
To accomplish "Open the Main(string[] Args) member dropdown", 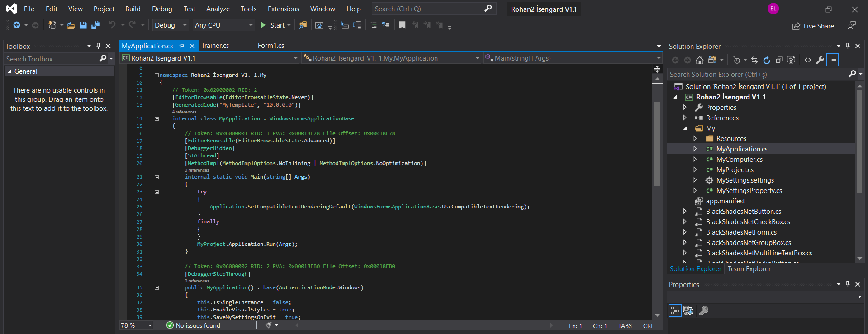I will [x=572, y=58].
